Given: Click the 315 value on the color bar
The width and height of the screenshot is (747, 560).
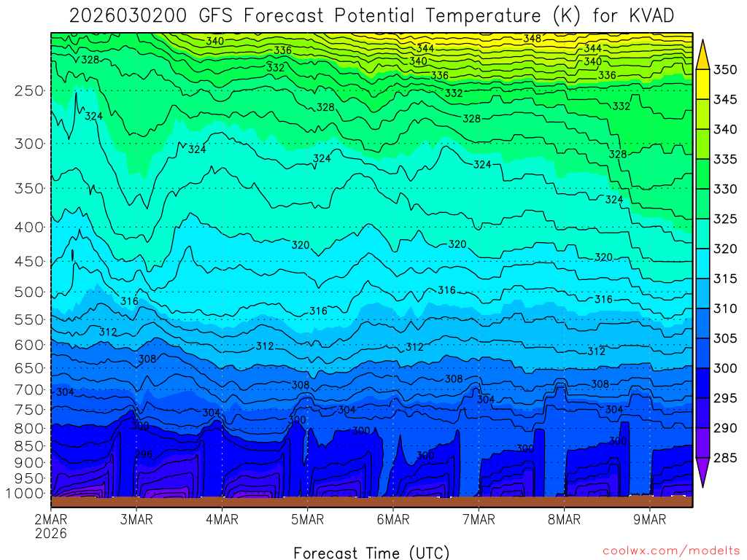Looking at the screenshot, I should click(725, 279).
